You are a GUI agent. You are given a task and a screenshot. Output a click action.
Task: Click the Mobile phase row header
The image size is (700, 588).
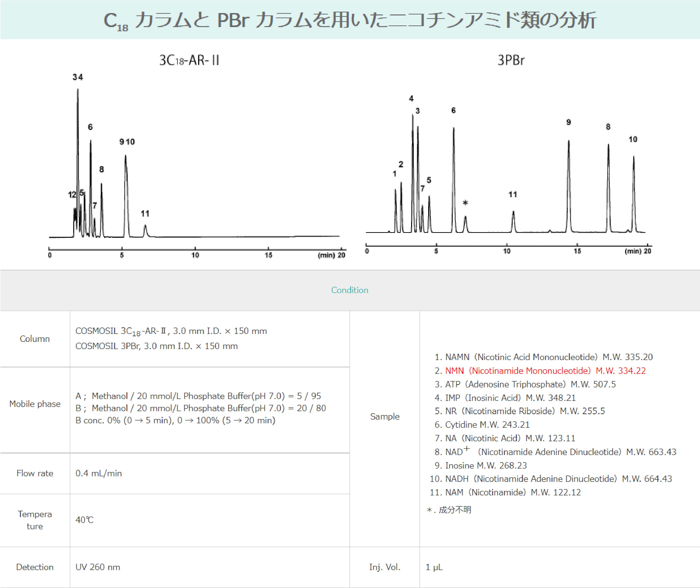[x=35, y=404]
